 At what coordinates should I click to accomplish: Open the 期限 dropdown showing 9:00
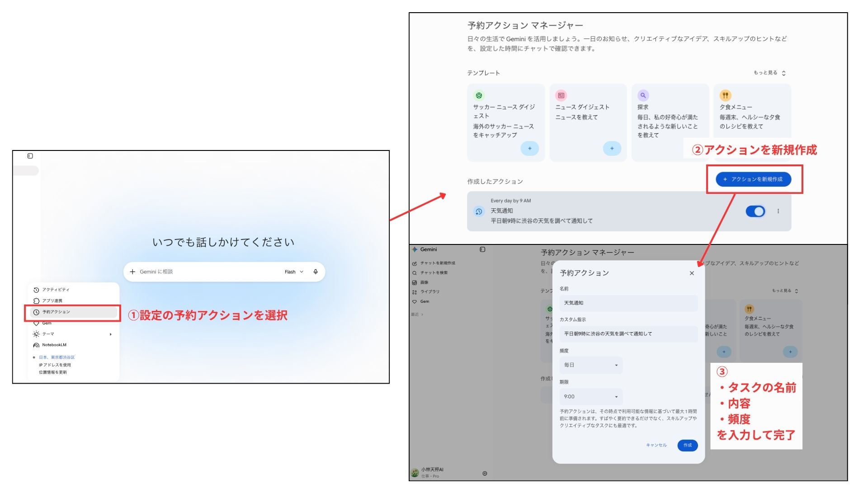[591, 397]
